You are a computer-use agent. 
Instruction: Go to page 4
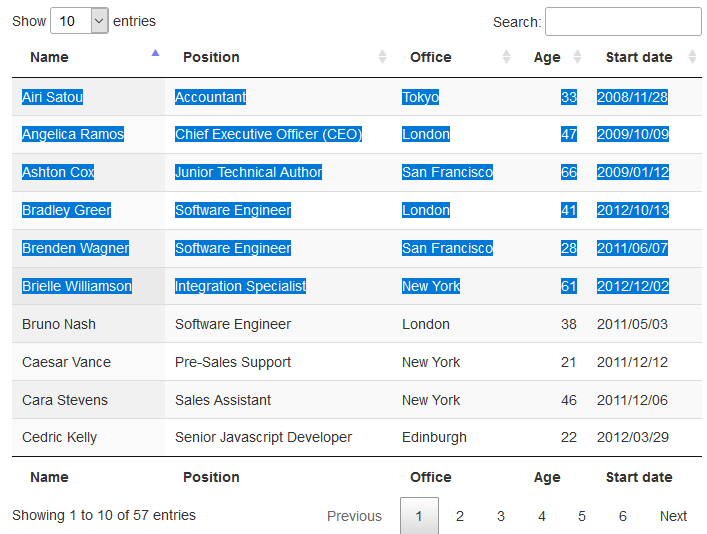pyautogui.click(x=542, y=516)
